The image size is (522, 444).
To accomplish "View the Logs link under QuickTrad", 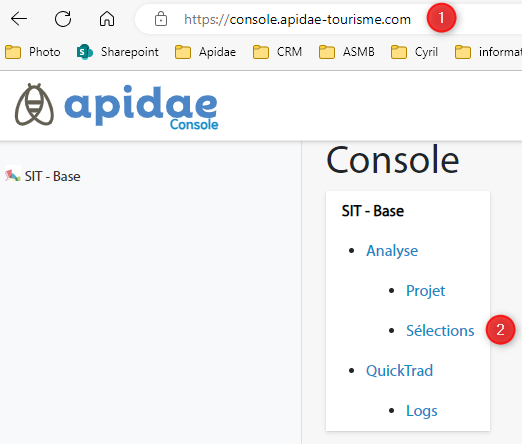I will point(422,411).
